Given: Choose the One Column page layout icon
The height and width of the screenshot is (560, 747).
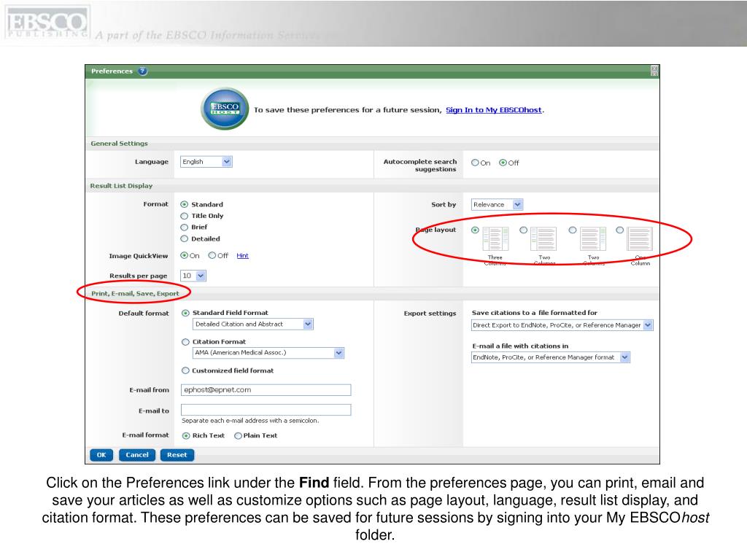Looking at the screenshot, I should coord(640,238).
